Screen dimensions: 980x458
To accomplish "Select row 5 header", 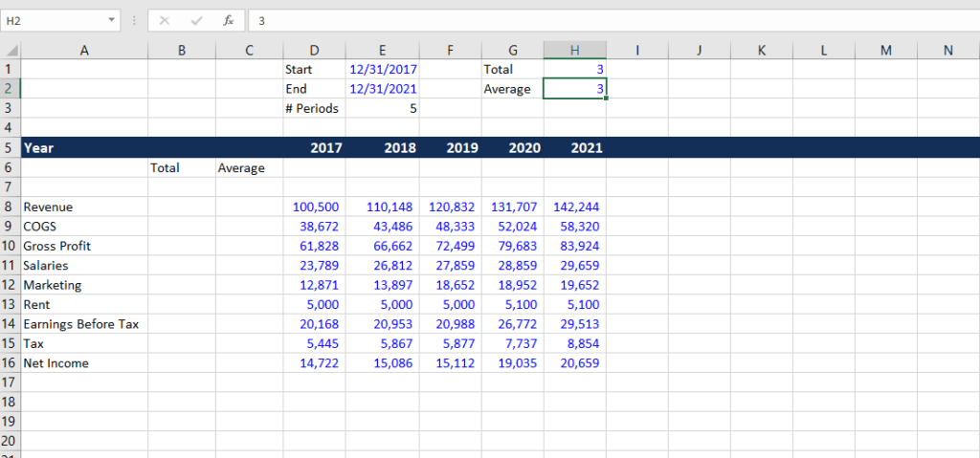I will [10, 148].
